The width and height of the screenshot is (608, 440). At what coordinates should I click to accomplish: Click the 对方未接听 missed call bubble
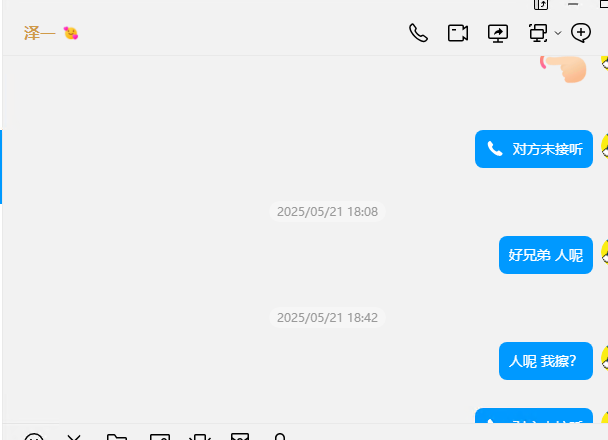534,149
